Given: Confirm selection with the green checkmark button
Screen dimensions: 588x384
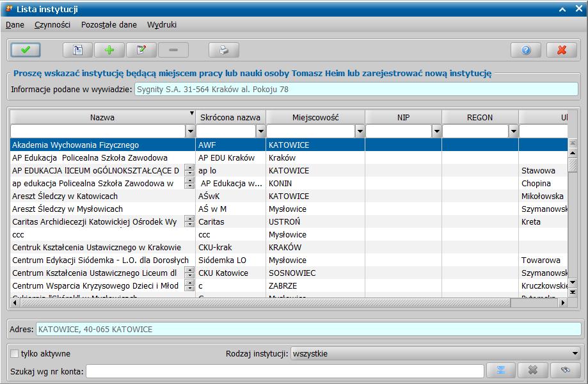Looking at the screenshot, I should click(x=26, y=50).
